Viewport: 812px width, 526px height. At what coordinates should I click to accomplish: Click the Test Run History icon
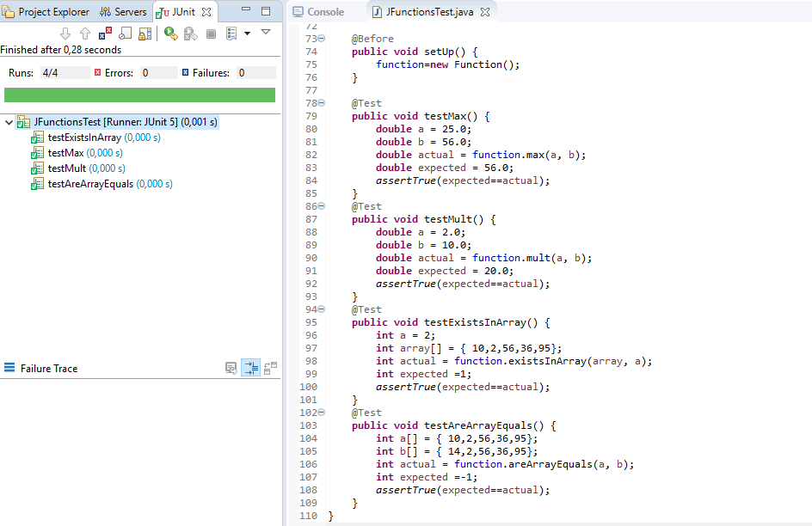pyautogui.click(x=231, y=34)
